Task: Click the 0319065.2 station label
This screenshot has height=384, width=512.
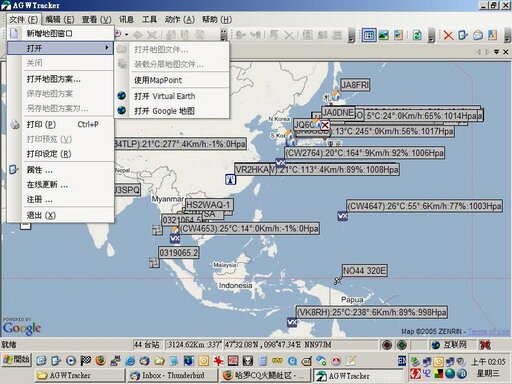Action: (x=179, y=253)
